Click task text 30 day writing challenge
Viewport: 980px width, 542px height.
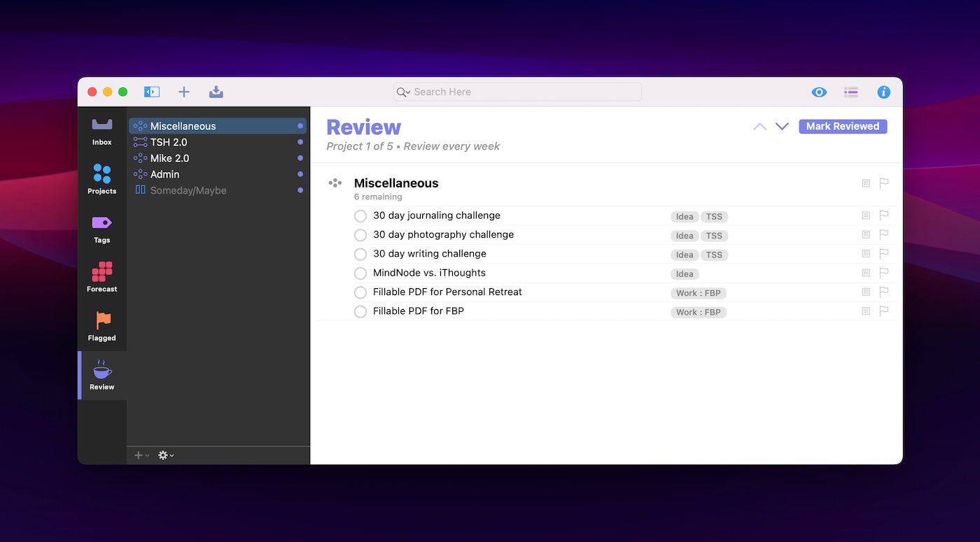point(430,254)
